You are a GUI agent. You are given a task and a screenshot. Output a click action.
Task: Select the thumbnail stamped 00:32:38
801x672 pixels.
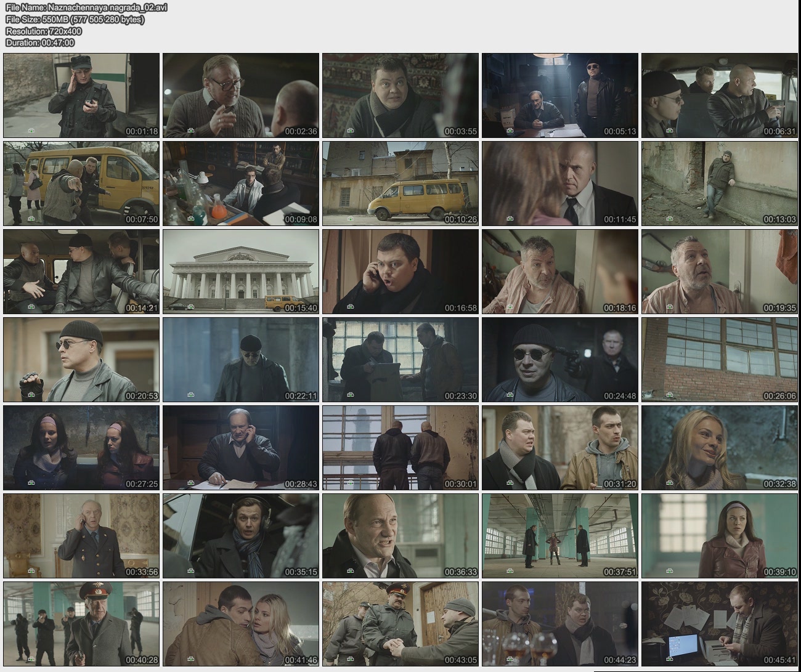720,448
